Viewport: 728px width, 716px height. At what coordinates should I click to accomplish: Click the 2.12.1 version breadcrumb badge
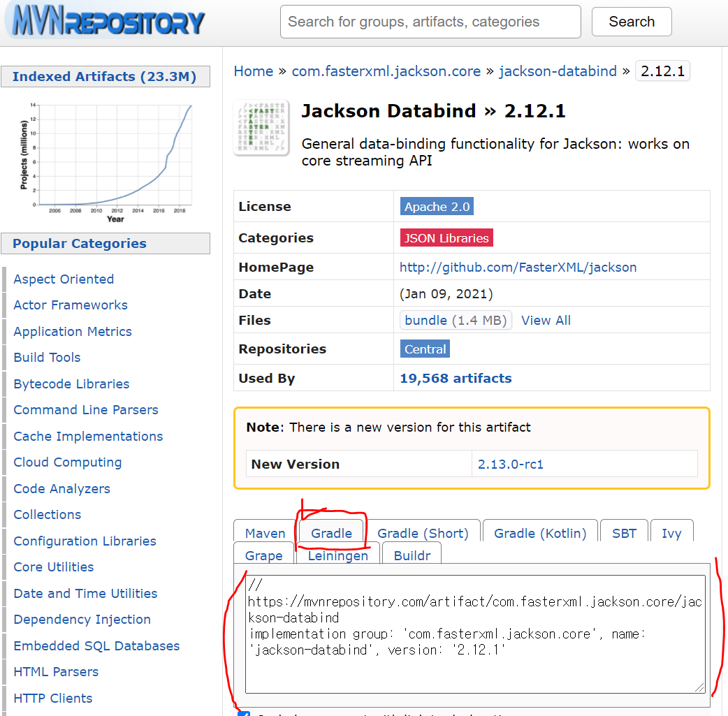[x=662, y=71]
